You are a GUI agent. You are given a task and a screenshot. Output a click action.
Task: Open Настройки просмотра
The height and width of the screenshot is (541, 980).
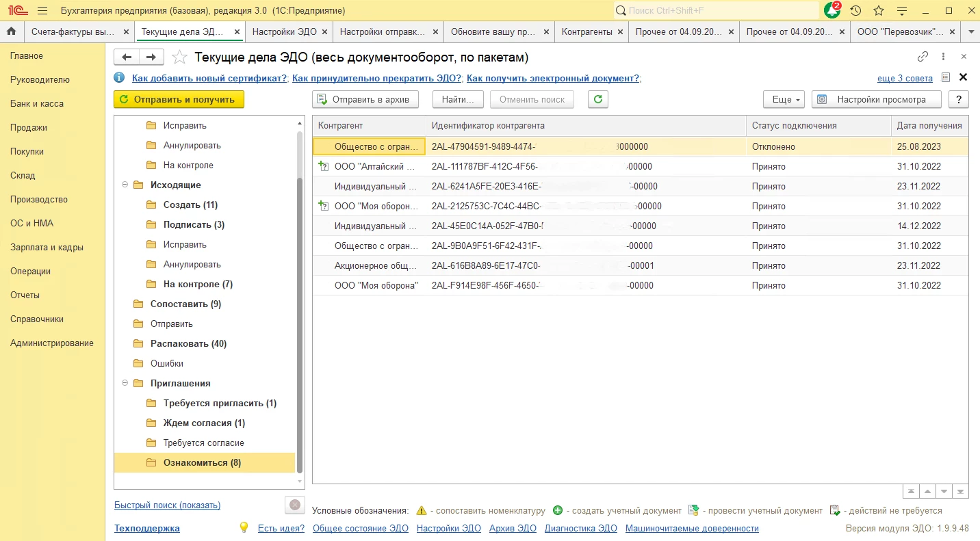pos(877,99)
